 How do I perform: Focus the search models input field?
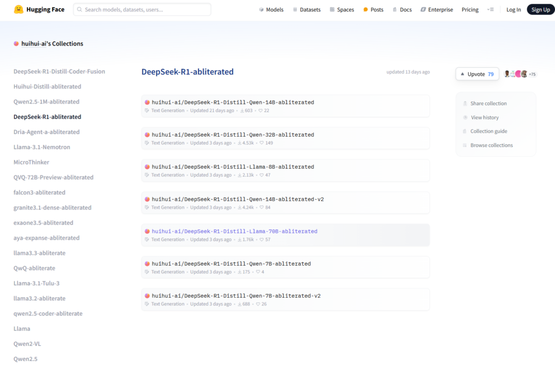(x=142, y=10)
